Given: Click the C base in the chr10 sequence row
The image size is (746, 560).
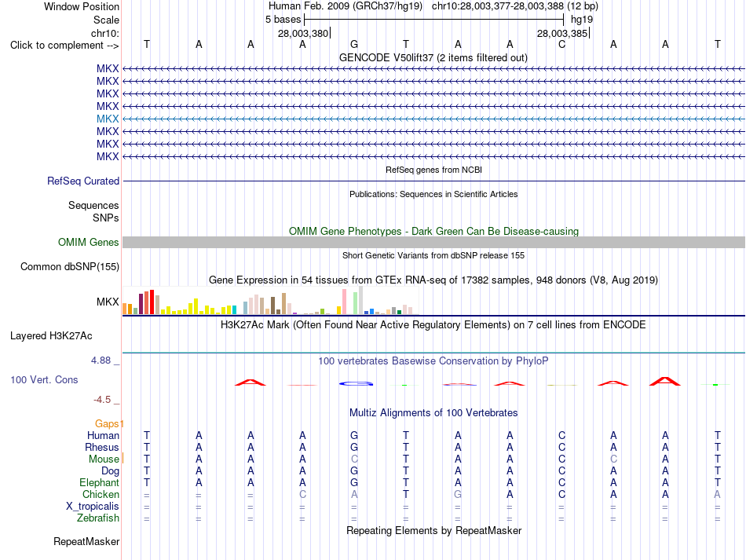Looking at the screenshot, I should (562, 44).
